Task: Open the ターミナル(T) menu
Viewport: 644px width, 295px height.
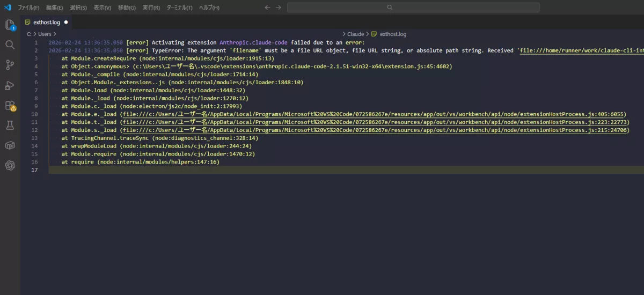Action: click(179, 8)
